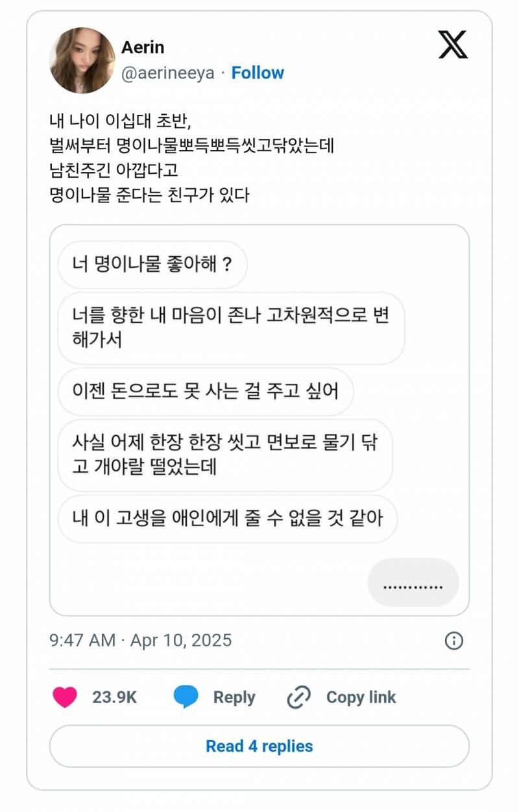This screenshot has height=812, width=519.
Task: Open the Aerin display name
Action: pyautogui.click(x=143, y=47)
